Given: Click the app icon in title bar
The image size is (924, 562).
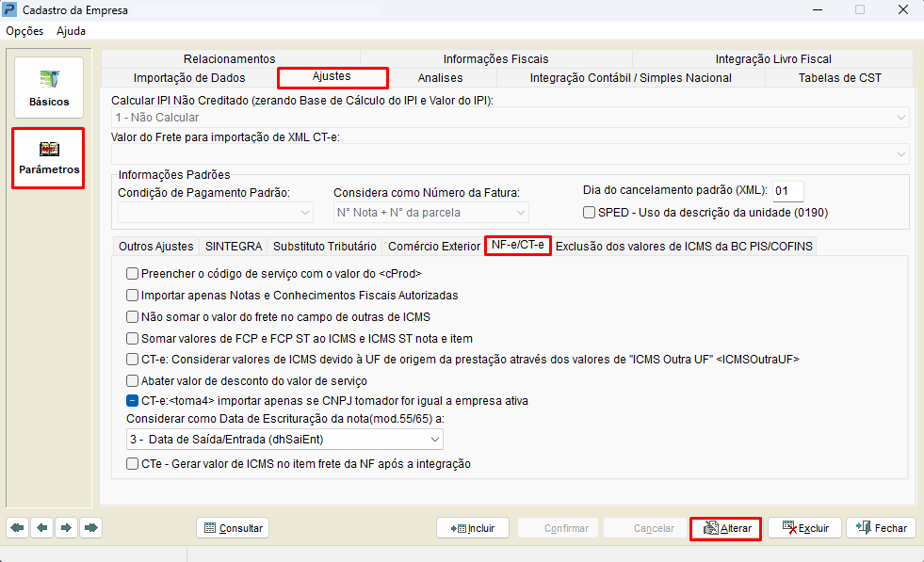Looking at the screenshot, I should [x=10, y=9].
